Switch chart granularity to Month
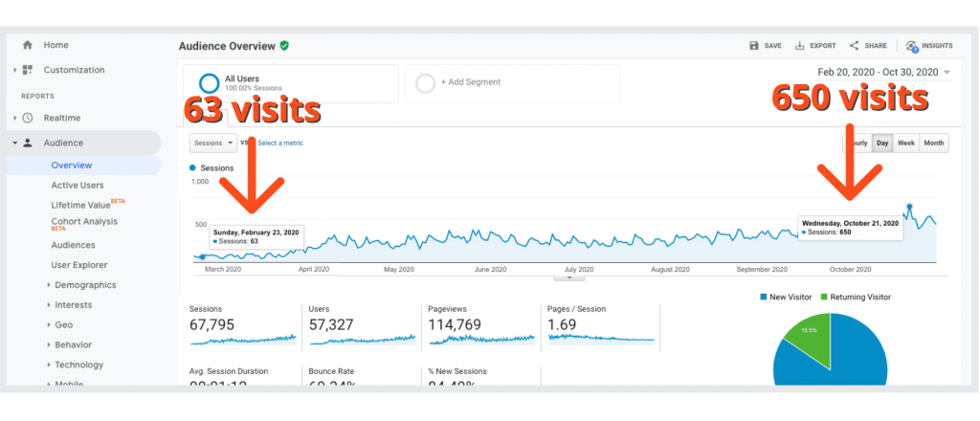 click(934, 143)
